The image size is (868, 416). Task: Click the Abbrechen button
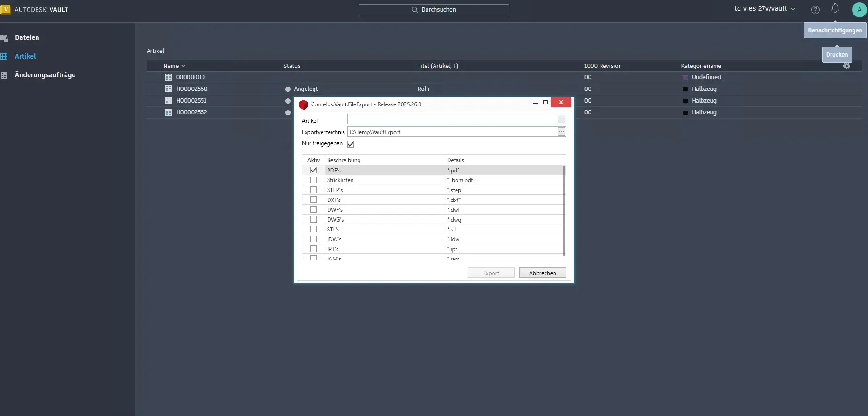(543, 273)
